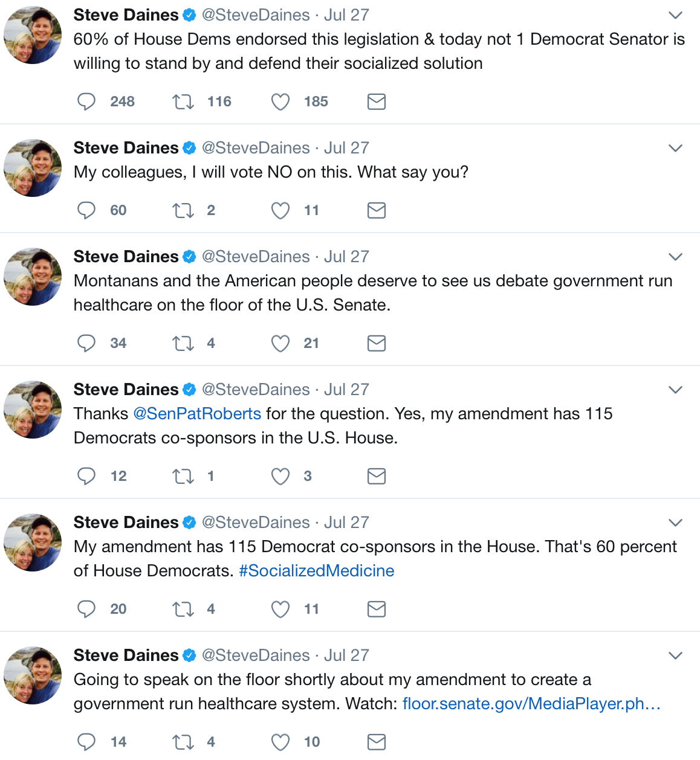
Task: Like the 'I will vote NO' tweet
Action: coord(280,210)
